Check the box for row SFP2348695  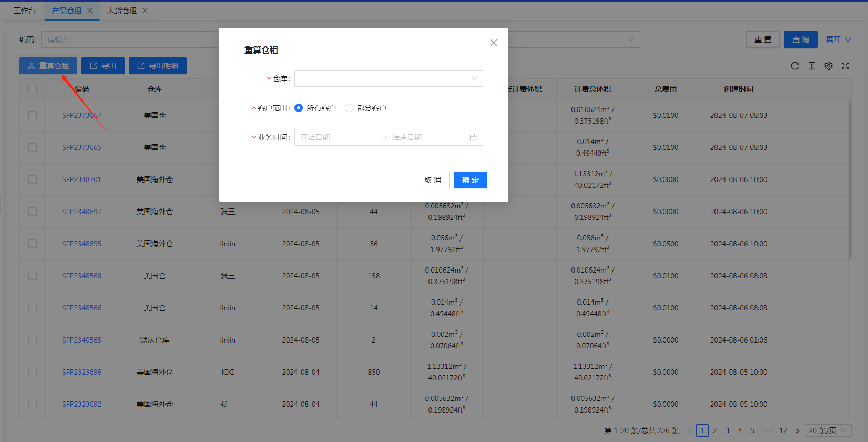(33, 244)
